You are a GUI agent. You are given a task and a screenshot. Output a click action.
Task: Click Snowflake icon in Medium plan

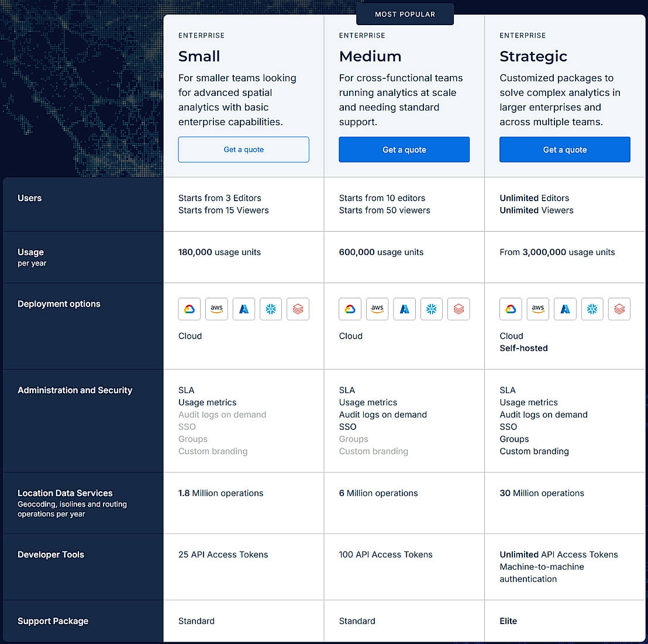click(x=432, y=309)
